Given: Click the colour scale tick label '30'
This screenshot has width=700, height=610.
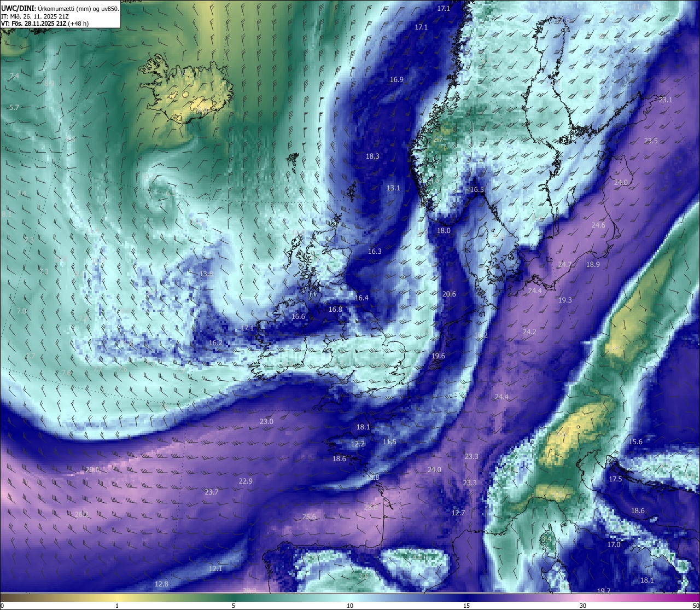Looking at the screenshot, I should click(583, 606).
